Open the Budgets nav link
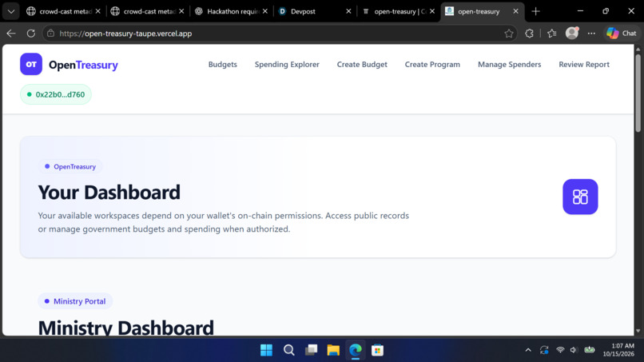The height and width of the screenshot is (362, 644). [x=223, y=65]
